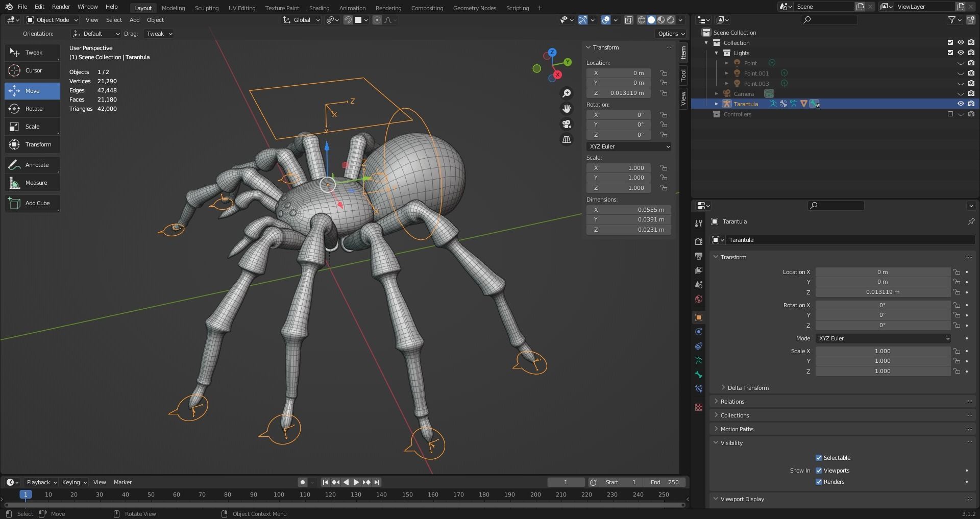
Task: Click the current frame number field
Action: [x=566, y=482]
